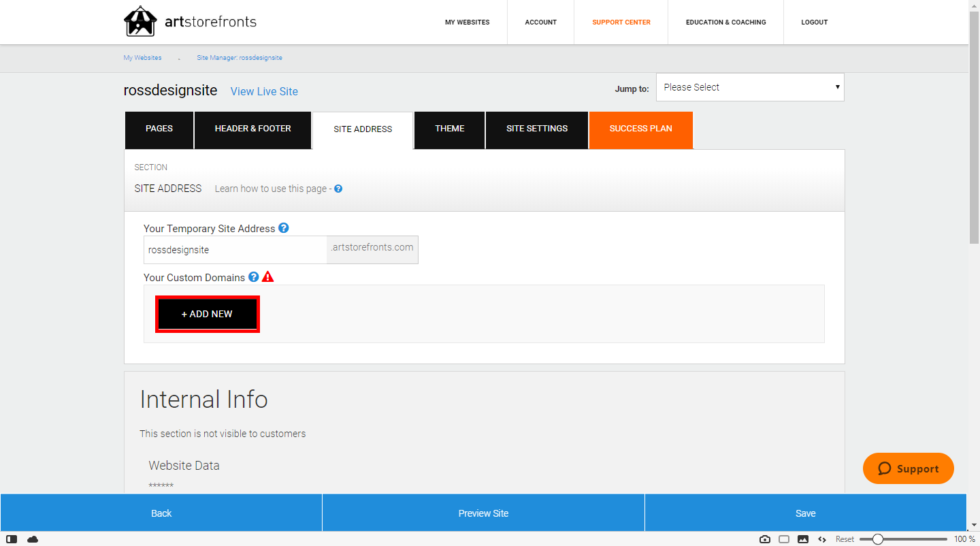This screenshot has height=546, width=980.
Task: Open My Websites in top navigation
Action: (x=468, y=22)
